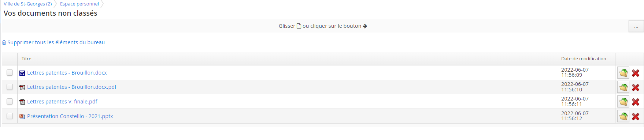Open Lettres patentes V. finale.pdf link

(x=62, y=102)
